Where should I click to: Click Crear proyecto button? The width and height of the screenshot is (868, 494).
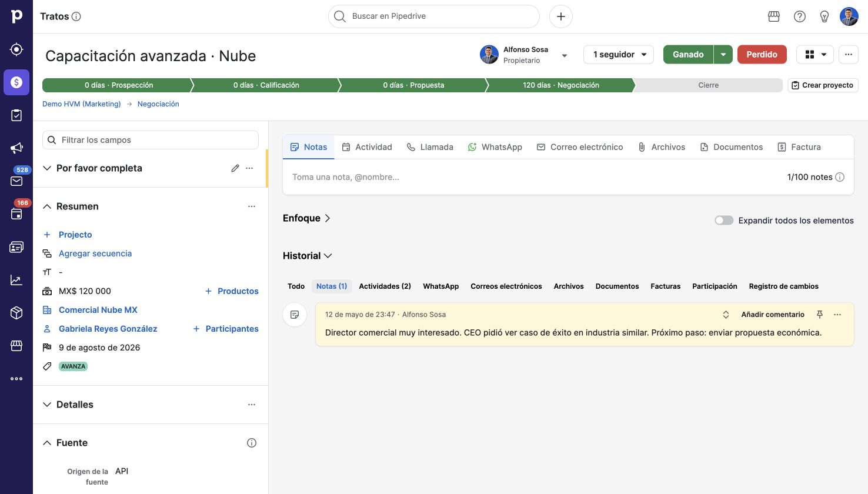coord(823,85)
